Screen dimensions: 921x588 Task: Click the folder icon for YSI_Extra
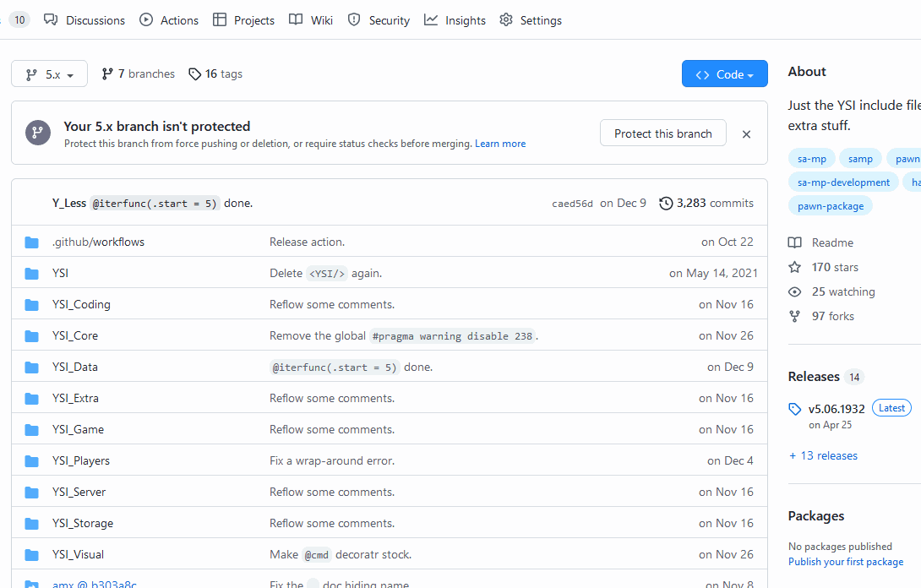click(x=32, y=398)
